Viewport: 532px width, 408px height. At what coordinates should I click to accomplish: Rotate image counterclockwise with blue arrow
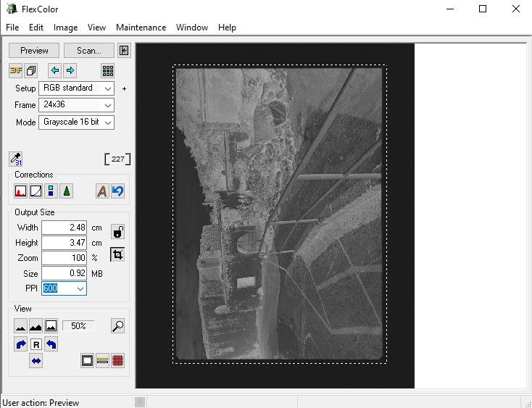click(51, 344)
